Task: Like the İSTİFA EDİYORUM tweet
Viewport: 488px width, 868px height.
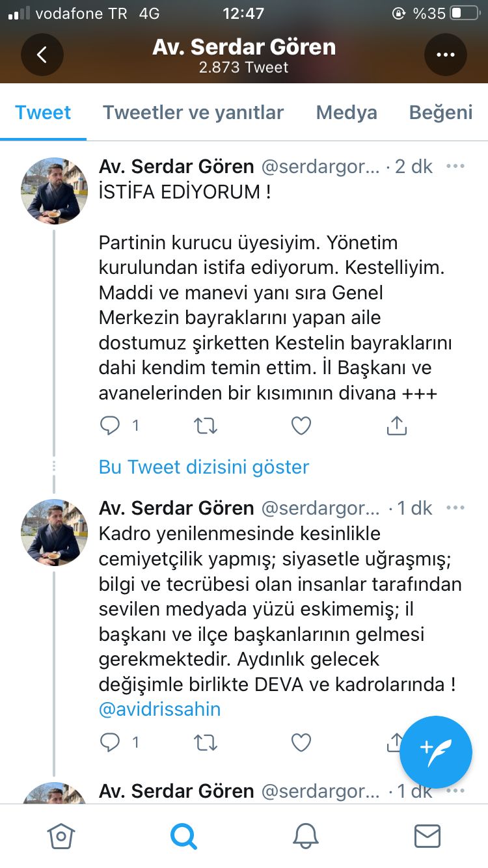Action: 301,426
